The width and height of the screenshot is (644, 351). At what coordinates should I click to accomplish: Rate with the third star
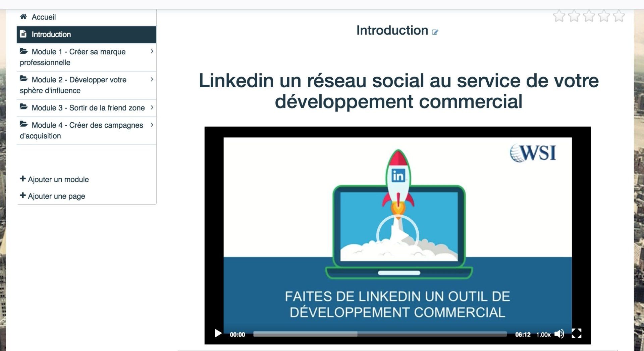(x=589, y=16)
